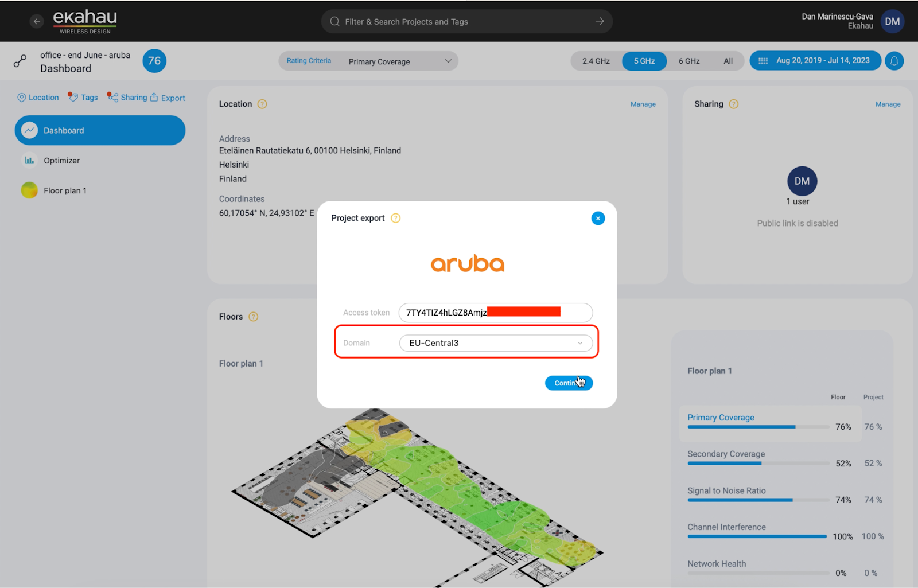The image size is (918, 588).
Task: Click the DM user avatar in Sharing panel
Action: point(802,181)
